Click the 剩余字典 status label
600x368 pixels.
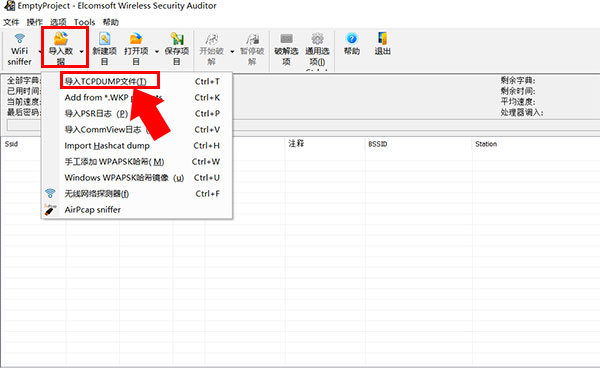click(518, 80)
